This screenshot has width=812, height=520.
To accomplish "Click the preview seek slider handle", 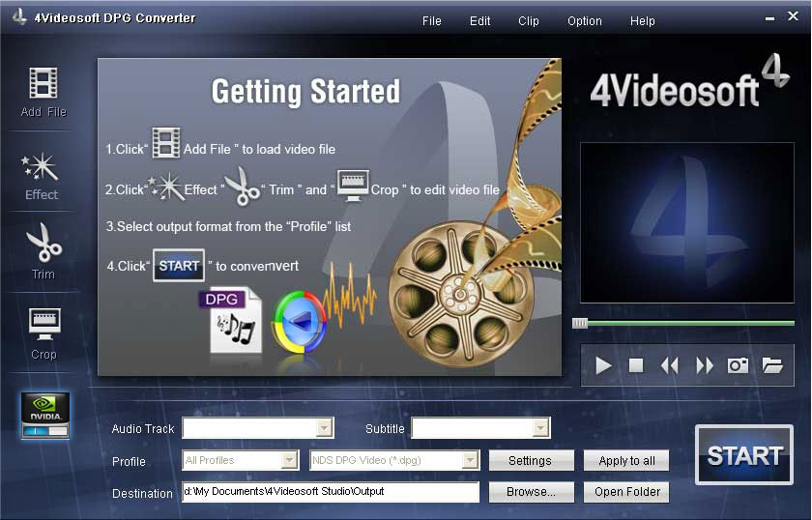I will 579,323.
